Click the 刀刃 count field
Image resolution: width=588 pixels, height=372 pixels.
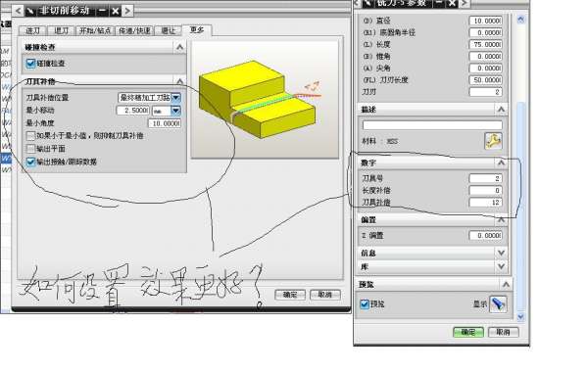point(486,92)
